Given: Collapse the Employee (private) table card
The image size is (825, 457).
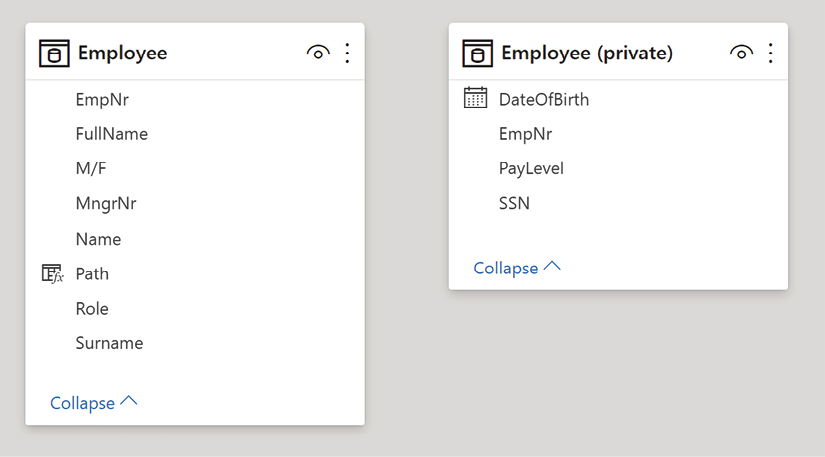Looking at the screenshot, I should click(x=517, y=268).
